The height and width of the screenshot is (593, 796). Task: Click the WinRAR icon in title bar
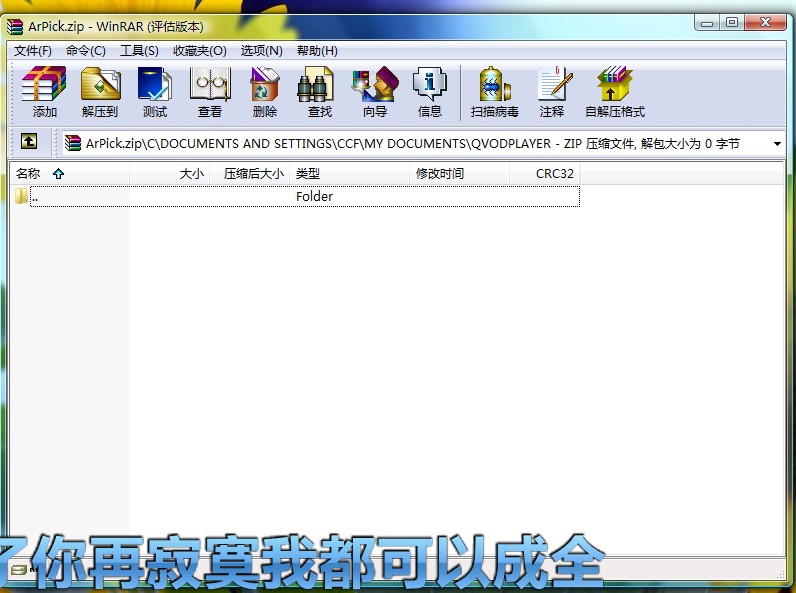point(15,26)
